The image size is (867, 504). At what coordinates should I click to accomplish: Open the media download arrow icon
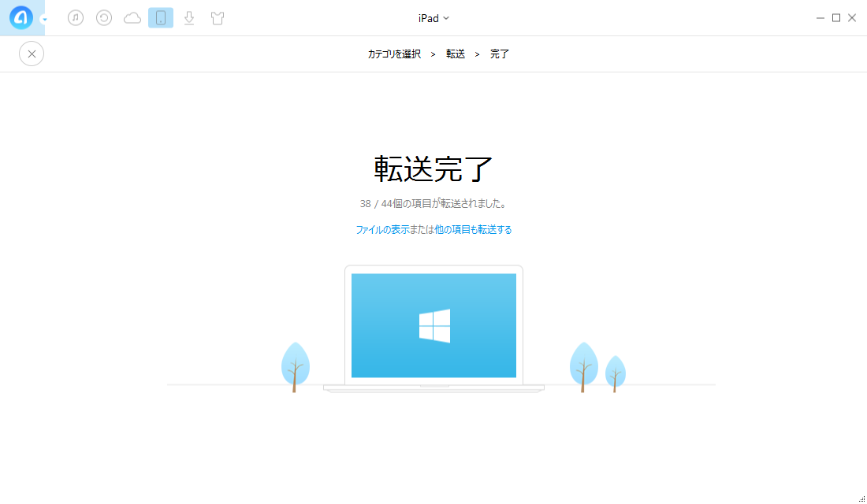(189, 17)
